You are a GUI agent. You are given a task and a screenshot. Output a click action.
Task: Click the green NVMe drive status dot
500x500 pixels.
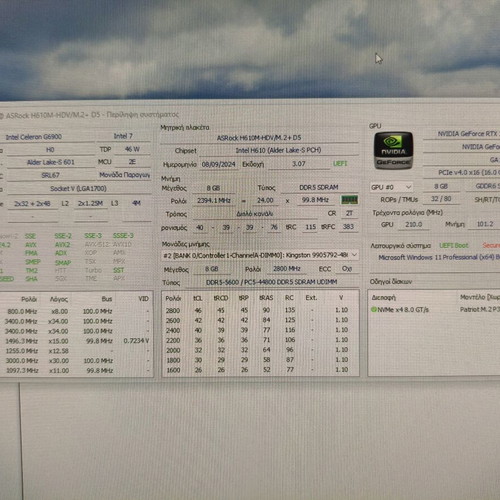tap(374, 310)
